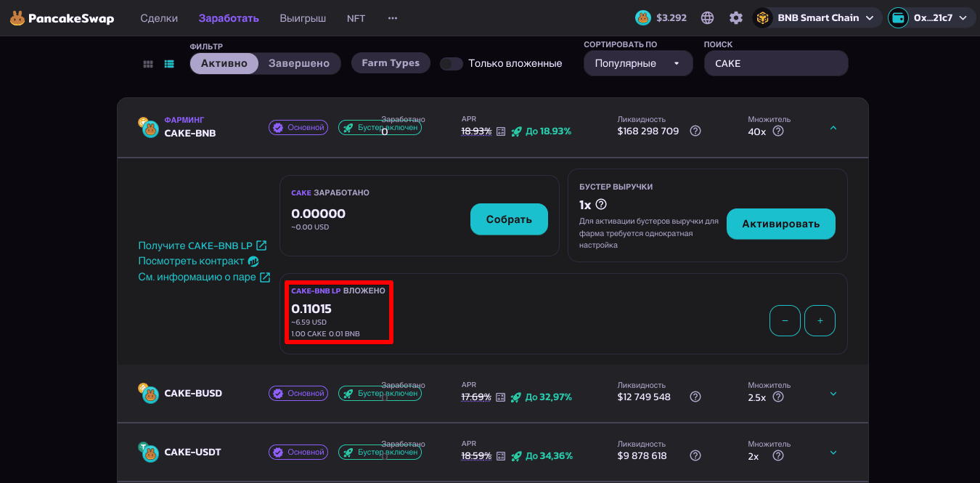This screenshot has width=980, height=483.
Task: Click the wallet icon in header
Action: 899,18
